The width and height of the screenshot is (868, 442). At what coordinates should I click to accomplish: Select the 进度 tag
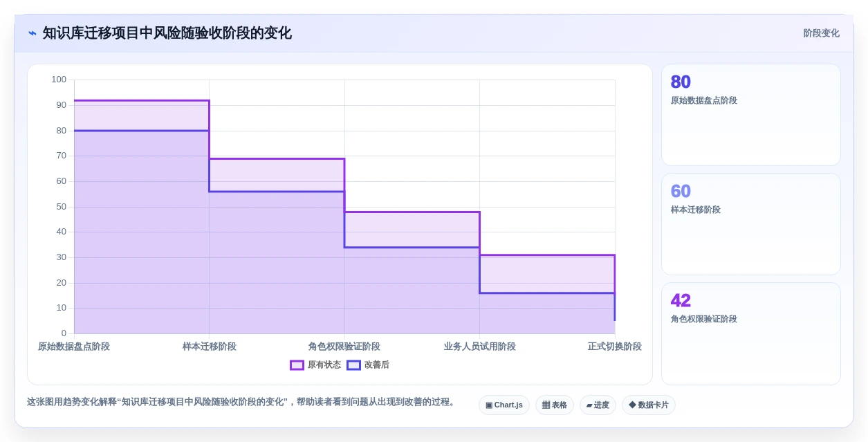598,405
